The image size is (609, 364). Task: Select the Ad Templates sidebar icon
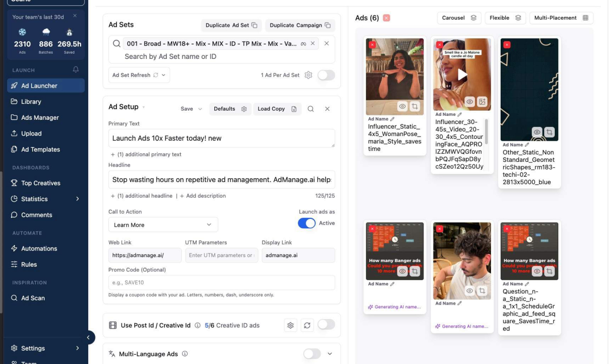(x=14, y=149)
